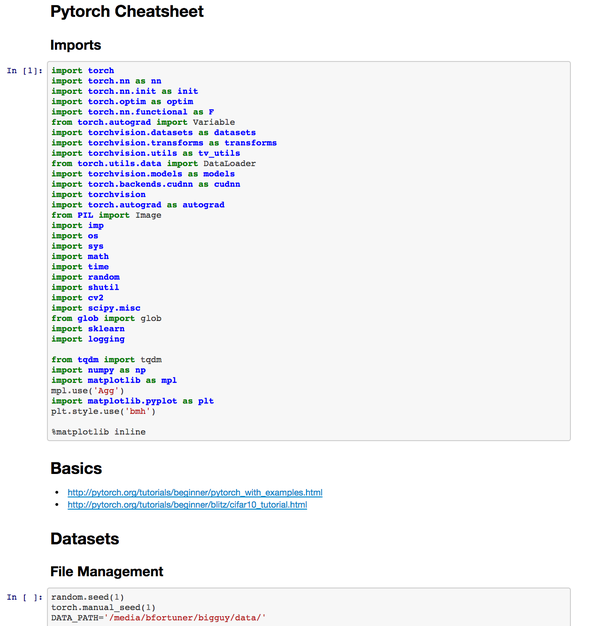Click 'import torchvision.models as models' line

coord(143,174)
